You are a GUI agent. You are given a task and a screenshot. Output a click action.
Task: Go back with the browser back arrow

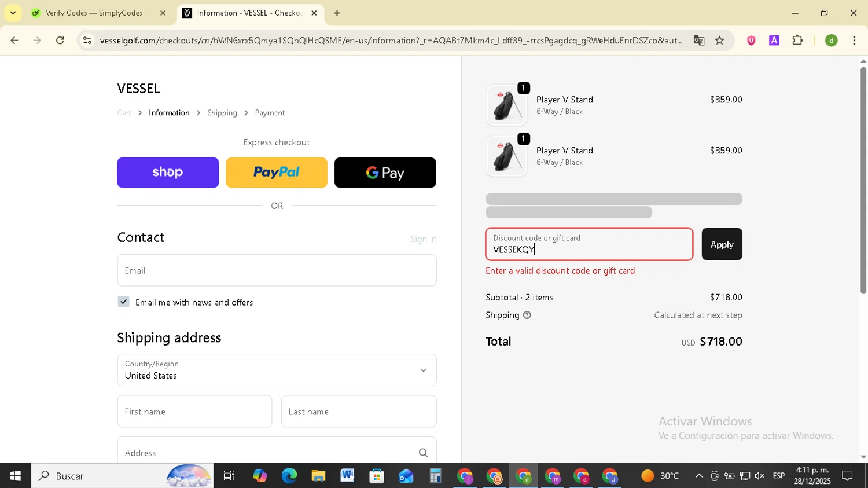[14, 41]
